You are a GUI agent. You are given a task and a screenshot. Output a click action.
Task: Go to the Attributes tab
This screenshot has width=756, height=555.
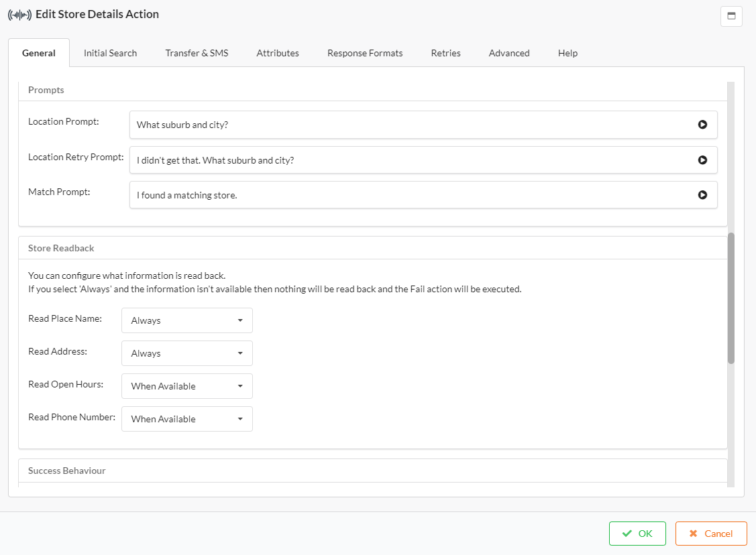(x=278, y=53)
